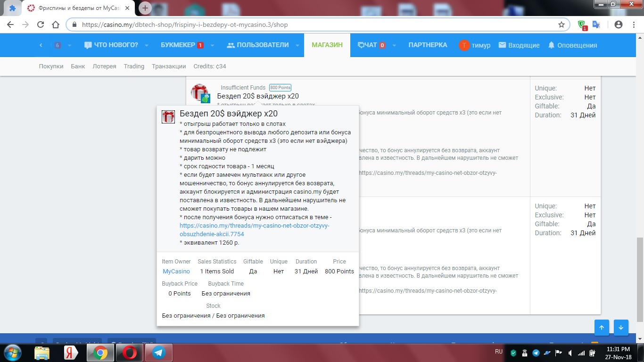
Task: Go to Транзакции sub-navigation
Action: (169, 66)
